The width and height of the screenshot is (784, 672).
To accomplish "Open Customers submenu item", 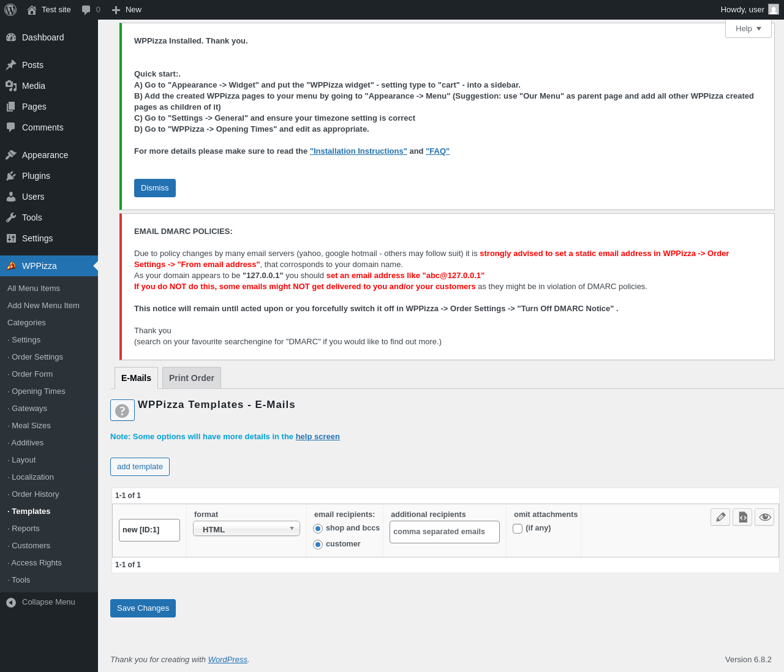I will [x=29, y=546].
